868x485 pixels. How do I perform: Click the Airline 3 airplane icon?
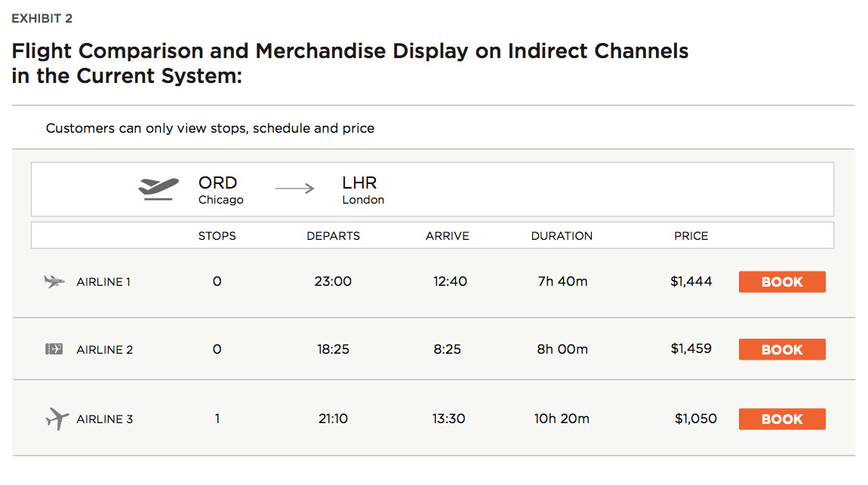pos(57,419)
